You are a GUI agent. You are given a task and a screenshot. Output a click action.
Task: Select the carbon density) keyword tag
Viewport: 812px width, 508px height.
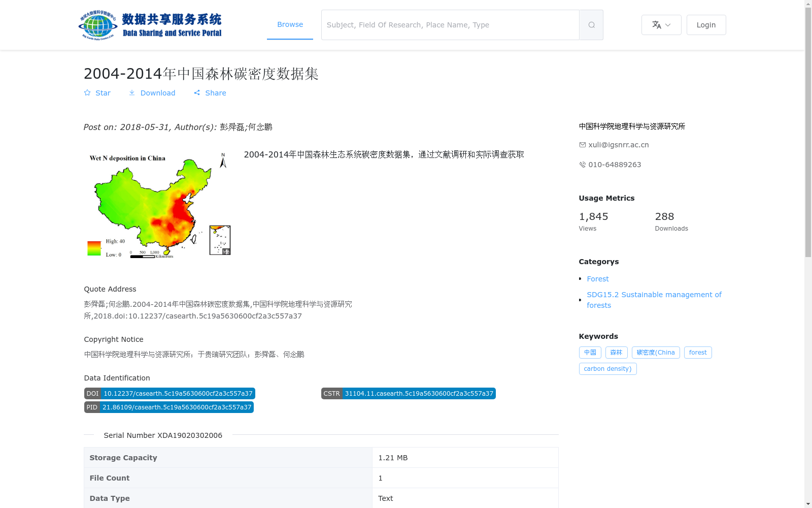[x=607, y=369]
